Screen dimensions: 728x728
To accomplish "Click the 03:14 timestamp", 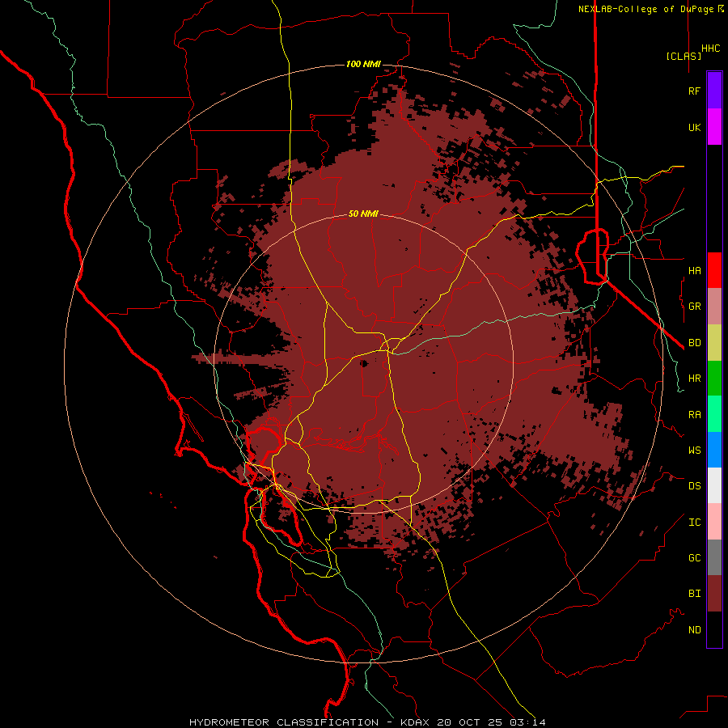I will (x=527, y=722).
